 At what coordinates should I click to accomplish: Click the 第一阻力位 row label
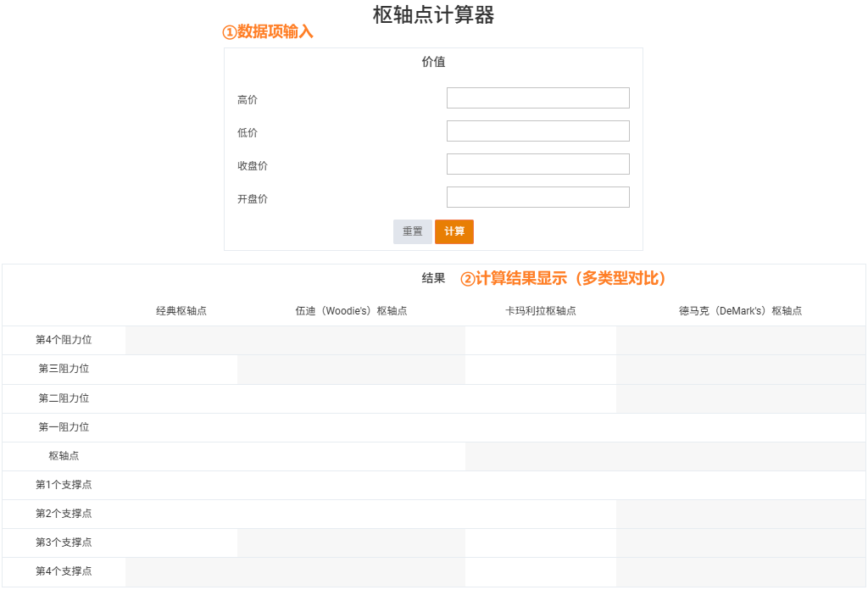coord(64,427)
